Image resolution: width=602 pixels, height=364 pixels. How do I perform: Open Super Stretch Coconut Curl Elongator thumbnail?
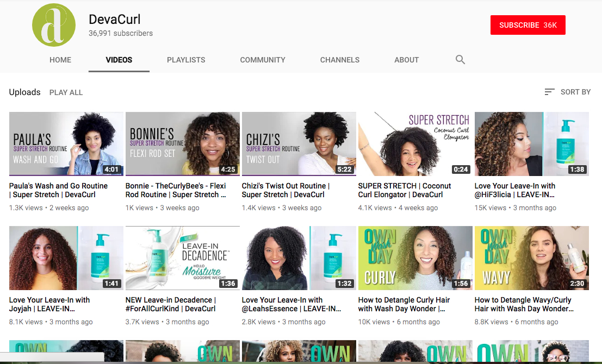[x=415, y=144]
